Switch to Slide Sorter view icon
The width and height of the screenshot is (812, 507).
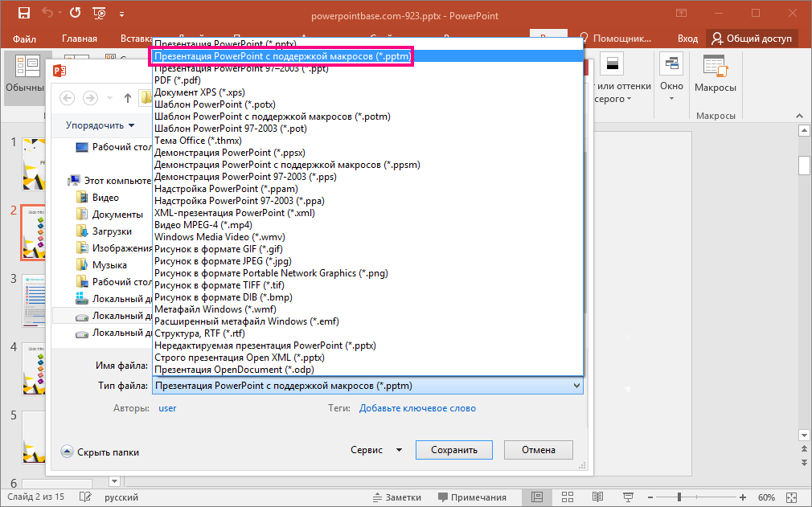coord(568,497)
